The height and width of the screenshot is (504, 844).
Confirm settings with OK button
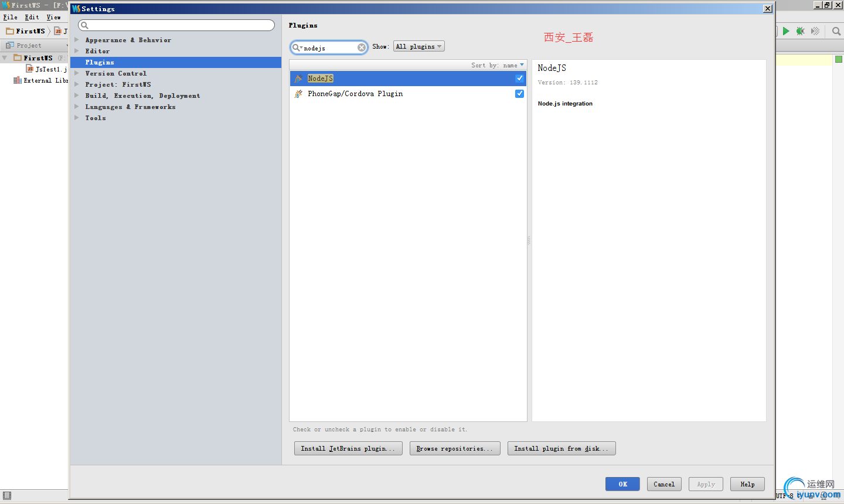622,484
